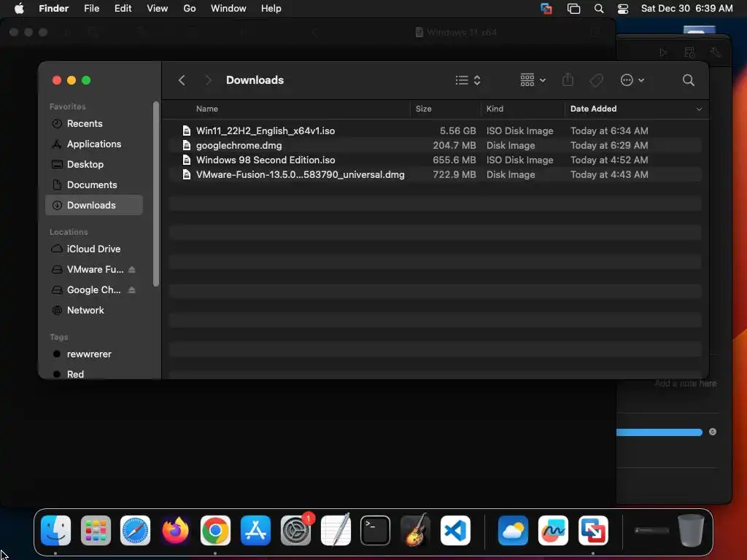
Task: Open iCloud Drive in the sidebar
Action: [x=94, y=249]
